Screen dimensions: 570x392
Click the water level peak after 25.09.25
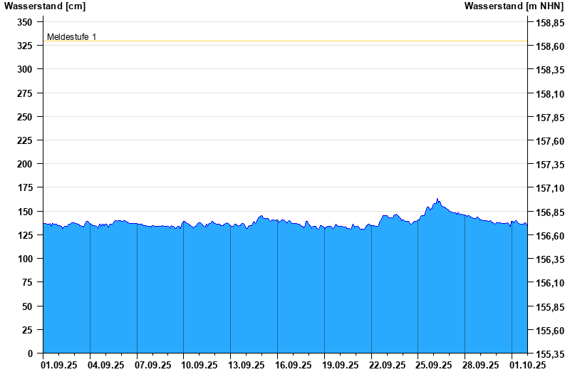(x=437, y=200)
